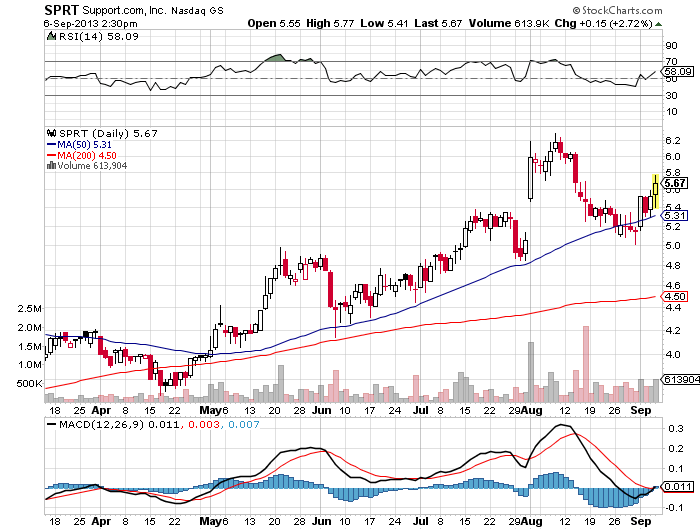The height and width of the screenshot is (530, 700).
Task: Click the 90 level on the RSI axis
Action: pos(671,46)
